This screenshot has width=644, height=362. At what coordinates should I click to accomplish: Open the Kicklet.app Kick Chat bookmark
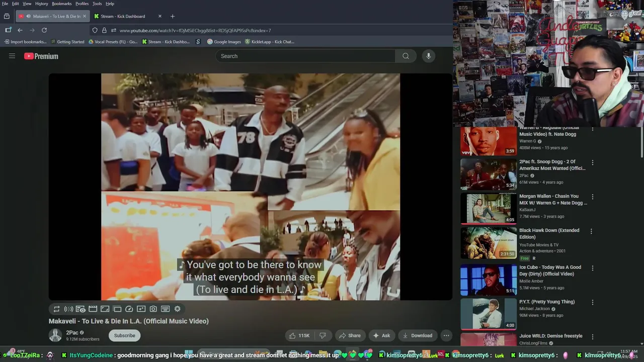(270, 42)
